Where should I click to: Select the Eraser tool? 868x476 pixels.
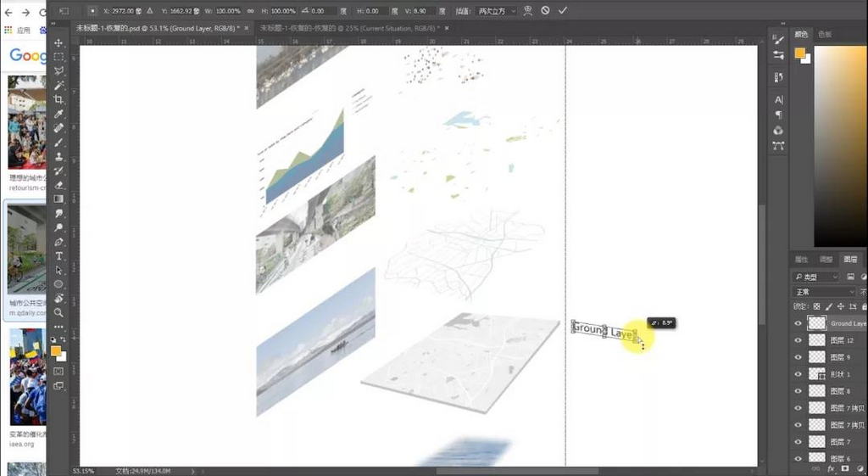[58, 184]
